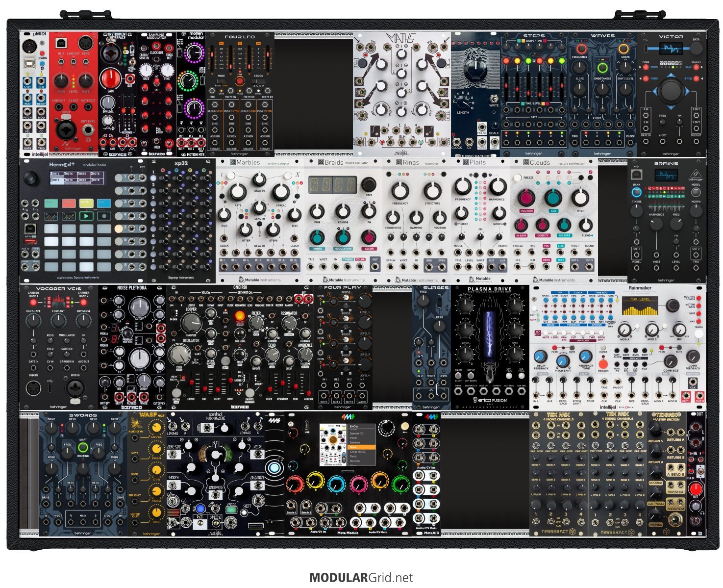Click the large red GAIN knob on Instrument Interface
The width and height of the screenshot is (723, 588).
point(110,78)
